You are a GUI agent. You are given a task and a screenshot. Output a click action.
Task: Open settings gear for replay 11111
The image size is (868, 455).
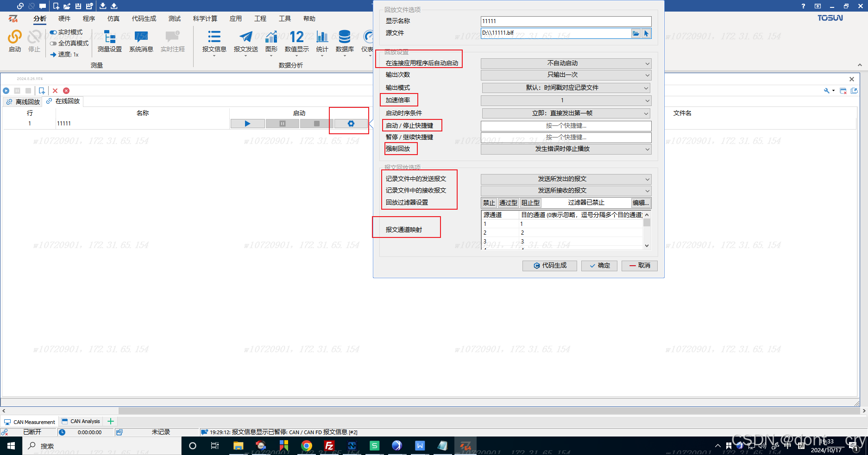coord(351,124)
